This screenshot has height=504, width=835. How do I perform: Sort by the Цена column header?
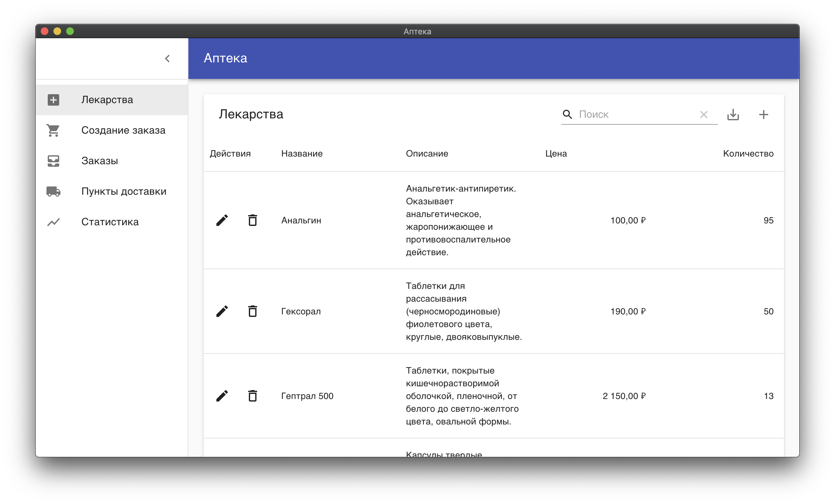click(556, 154)
